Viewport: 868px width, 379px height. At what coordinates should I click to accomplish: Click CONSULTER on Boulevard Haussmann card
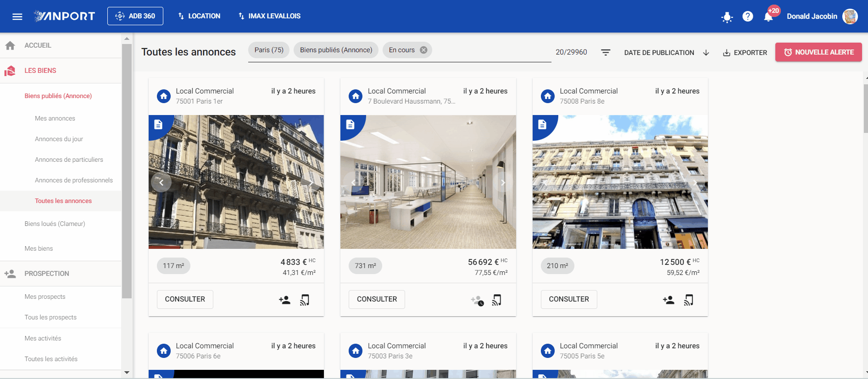(x=377, y=299)
